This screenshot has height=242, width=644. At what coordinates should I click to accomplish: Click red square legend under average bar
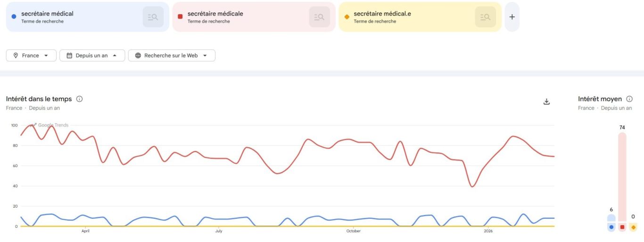(x=622, y=227)
